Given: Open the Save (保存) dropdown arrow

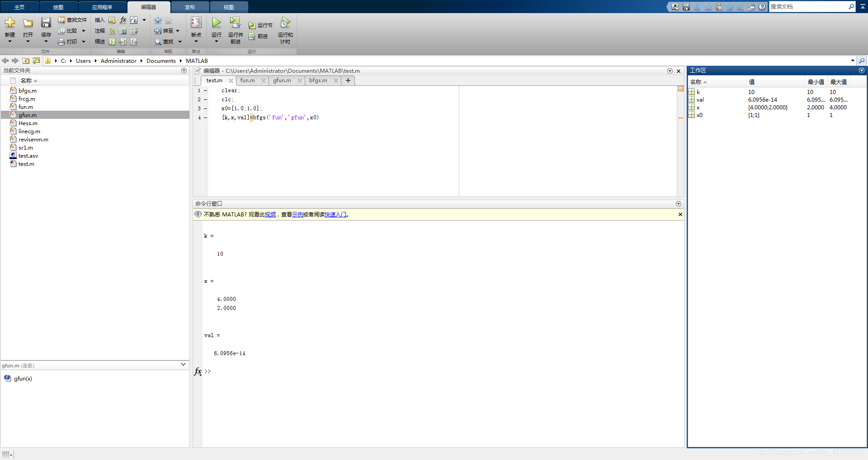Looking at the screenshot, I should (46, 42).
